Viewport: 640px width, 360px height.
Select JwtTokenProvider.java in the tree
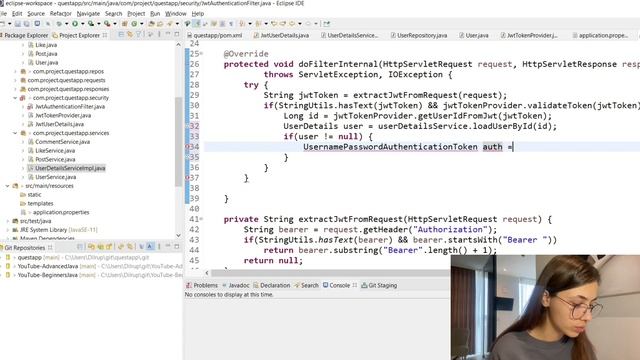(63, 116)
